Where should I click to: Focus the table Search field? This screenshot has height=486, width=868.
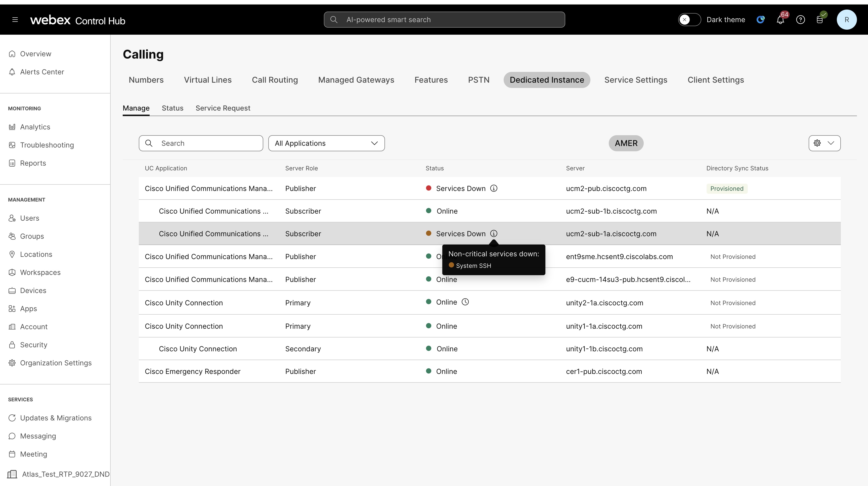[x=201, y=143]
